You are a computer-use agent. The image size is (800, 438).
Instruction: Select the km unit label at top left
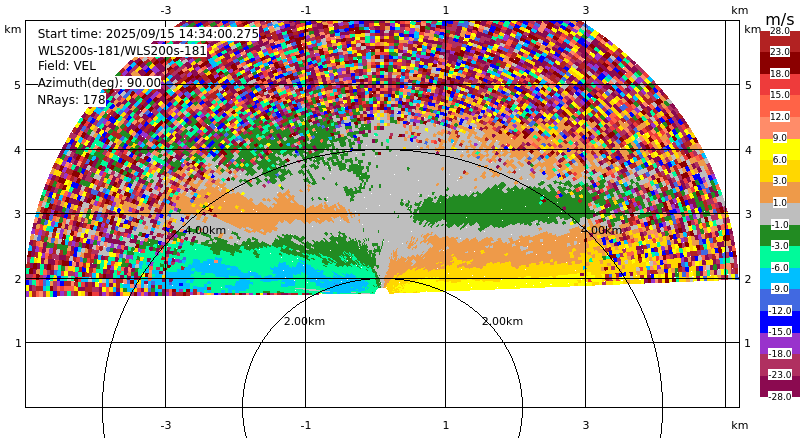[13, 29]
